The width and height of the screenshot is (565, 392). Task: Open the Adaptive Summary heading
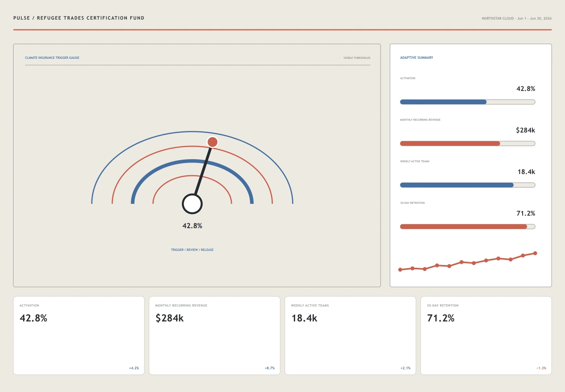point(417,58)
